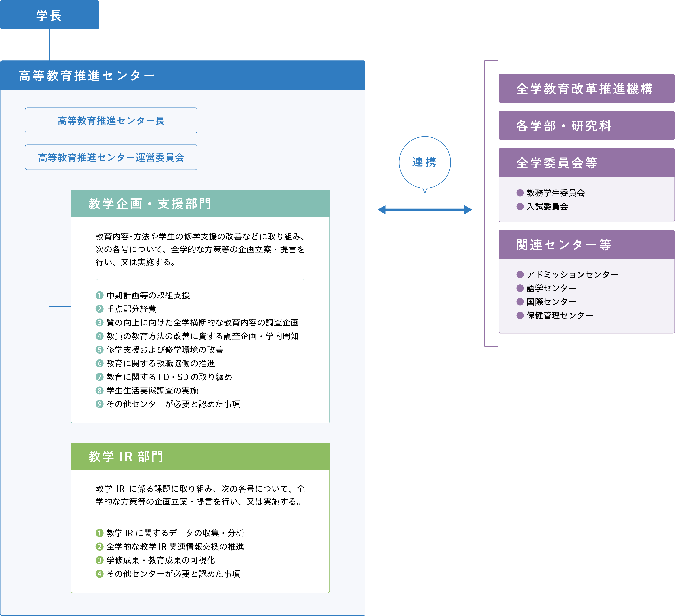Click number 5 icon beside 修学支援および修学環境の改善

(99, 350)
